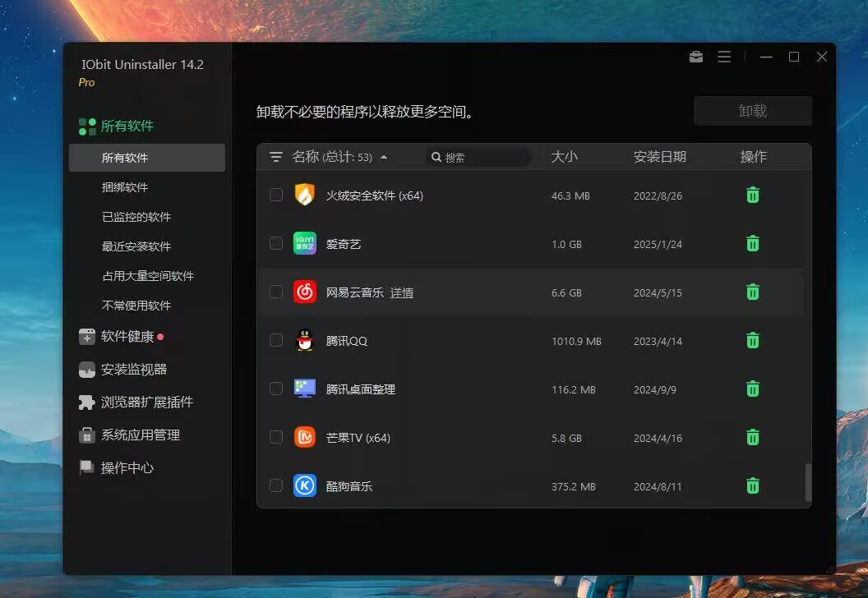Screen dimensions: 868x598
Task: Click the 安装监视器 sidebar icon
Action: [x=87, y=370]
